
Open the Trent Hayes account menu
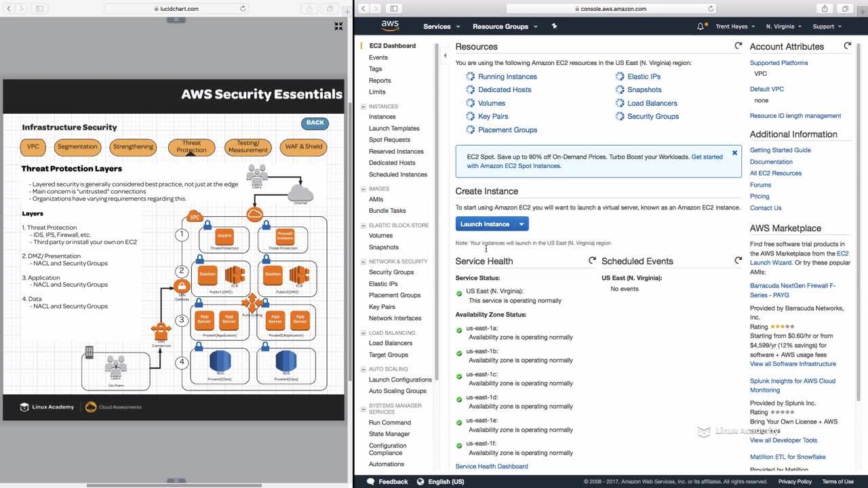[735, 26]
